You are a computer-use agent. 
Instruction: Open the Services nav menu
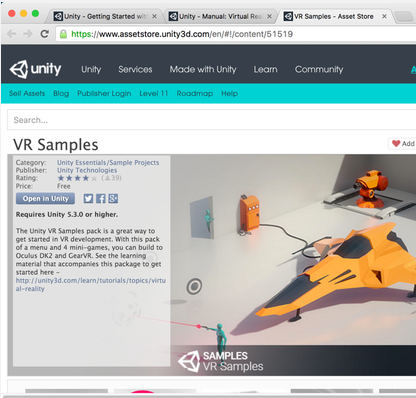tap(135, 69)
